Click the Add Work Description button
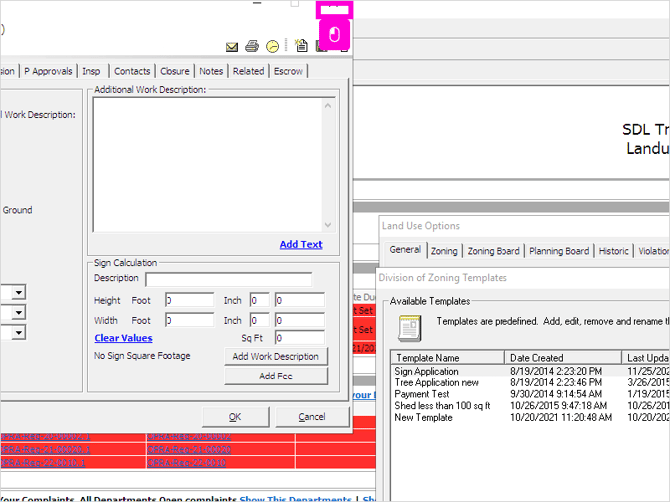This screenshot has width=670, height=502. coord(276,356)
